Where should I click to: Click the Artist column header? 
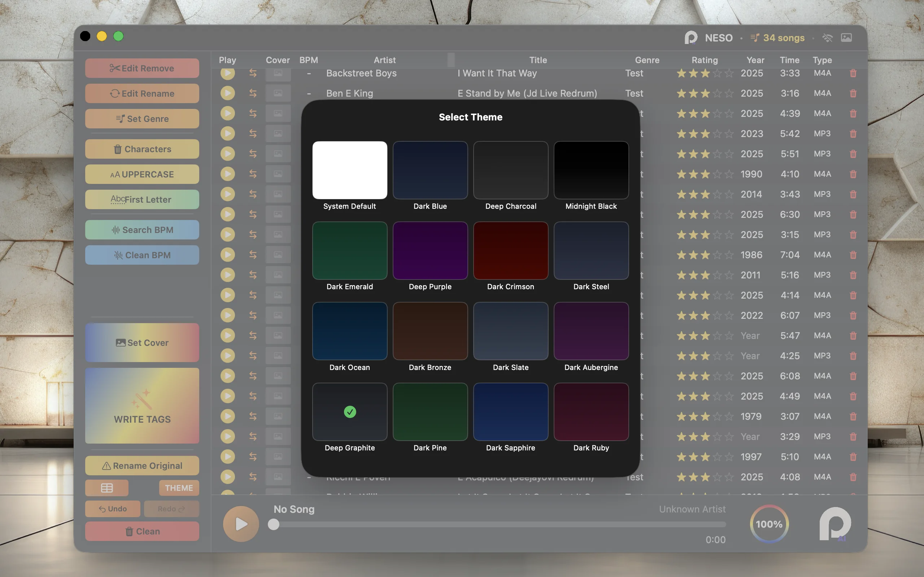(x=384, y=60)
